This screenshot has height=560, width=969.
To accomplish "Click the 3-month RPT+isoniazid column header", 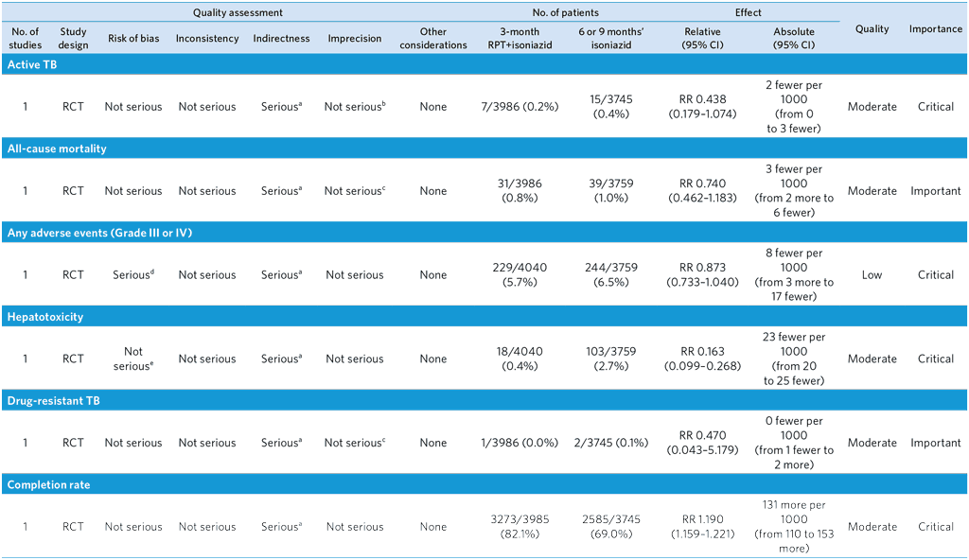I will pyautogui.click(x=520, y=39).
